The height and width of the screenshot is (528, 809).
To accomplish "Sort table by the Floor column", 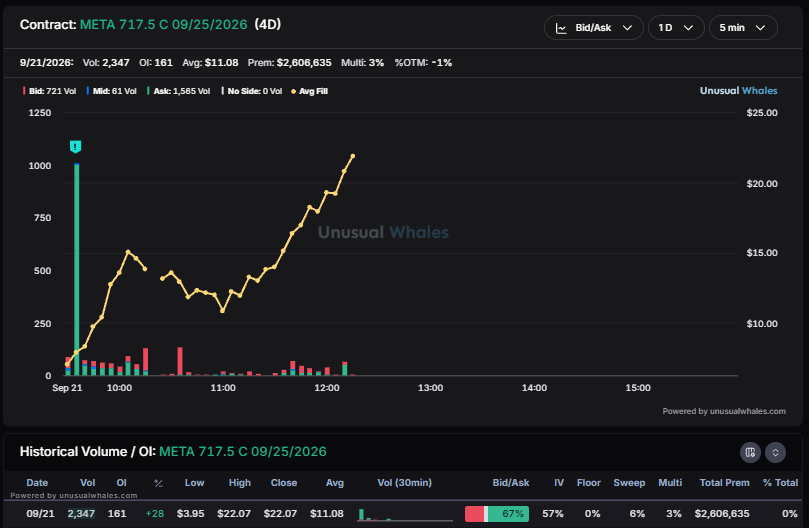I will (589, 483).
